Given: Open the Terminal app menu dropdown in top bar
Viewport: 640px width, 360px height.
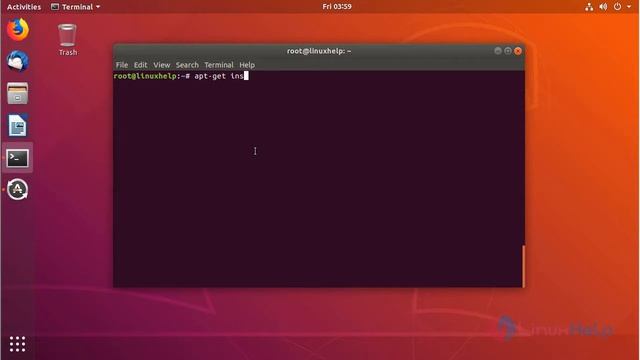Looking at the screenshot, I should (76, 7).
